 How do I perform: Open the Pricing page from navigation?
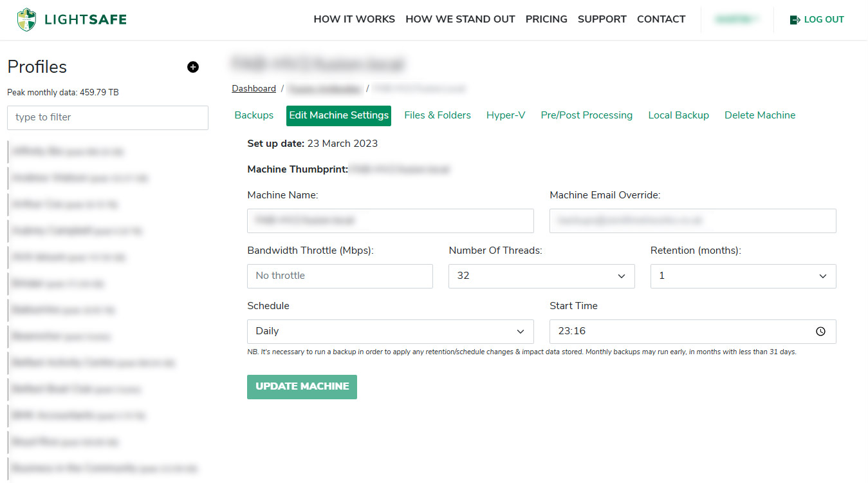[546, 19]
